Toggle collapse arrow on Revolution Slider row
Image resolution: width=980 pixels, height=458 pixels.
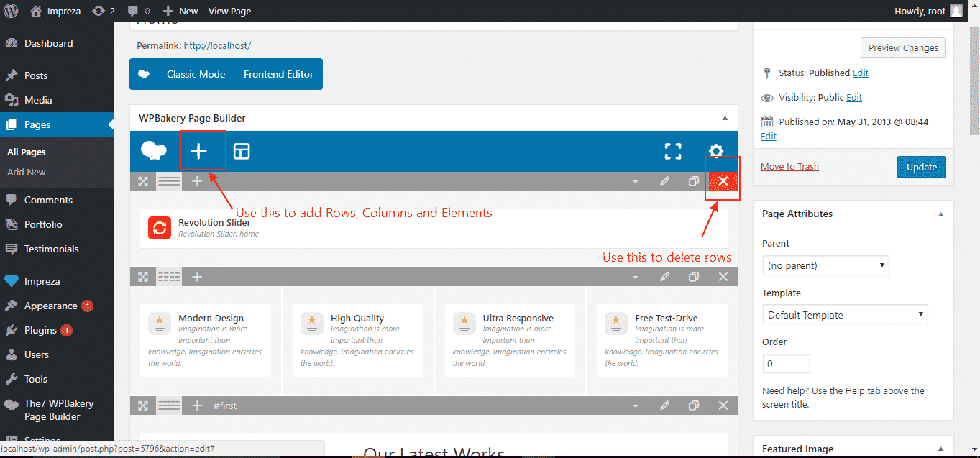coord(636,182)
